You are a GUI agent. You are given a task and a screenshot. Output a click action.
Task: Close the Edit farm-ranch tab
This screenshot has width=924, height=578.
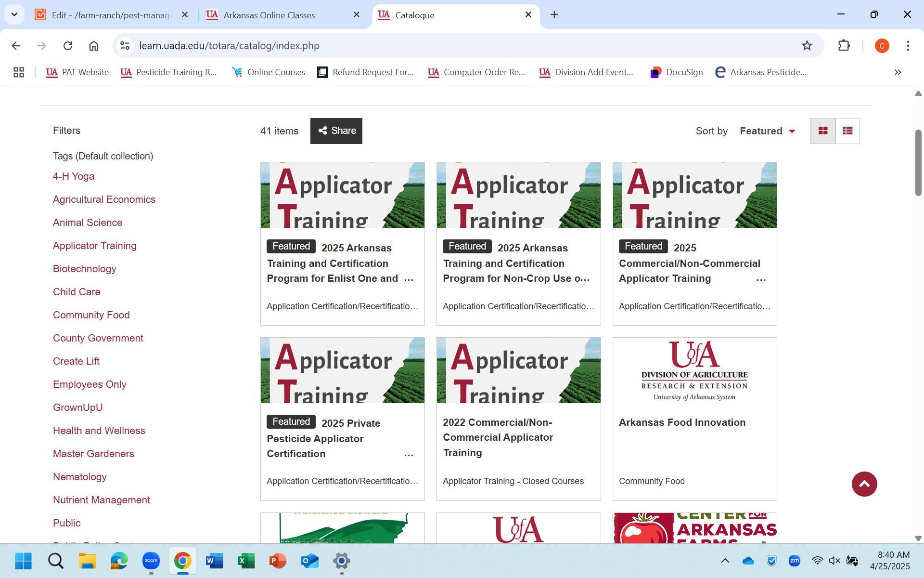coord(185,15)
